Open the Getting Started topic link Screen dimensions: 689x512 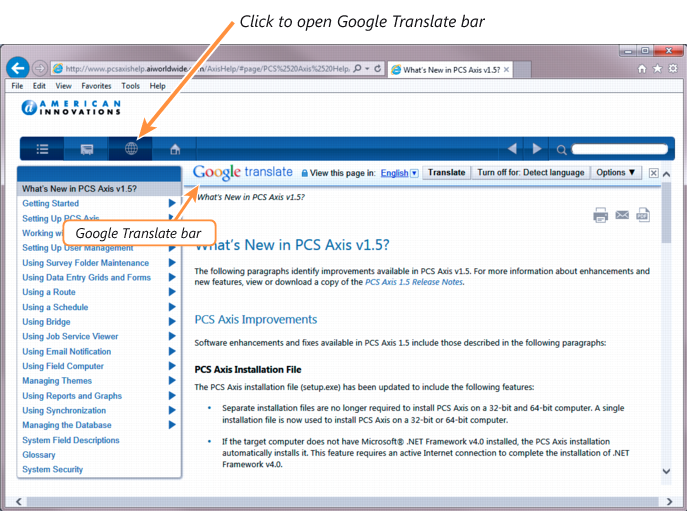[x=51, y=203]
